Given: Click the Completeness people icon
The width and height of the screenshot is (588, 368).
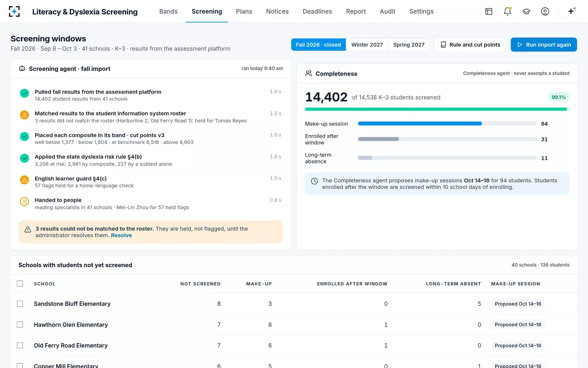Looking at the screenshot, I should [309, 73].
